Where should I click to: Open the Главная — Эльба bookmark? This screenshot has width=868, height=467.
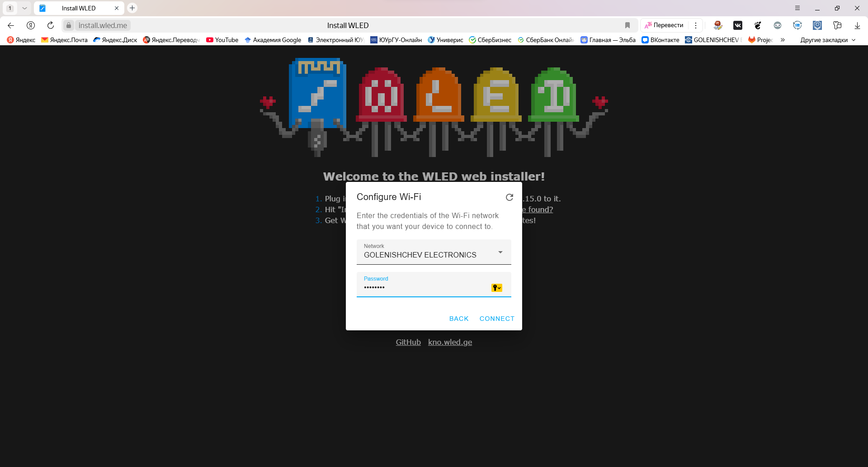tap(608, 40)
